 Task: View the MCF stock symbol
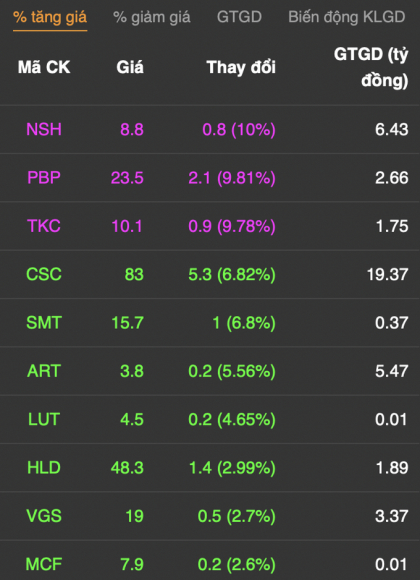44,564
